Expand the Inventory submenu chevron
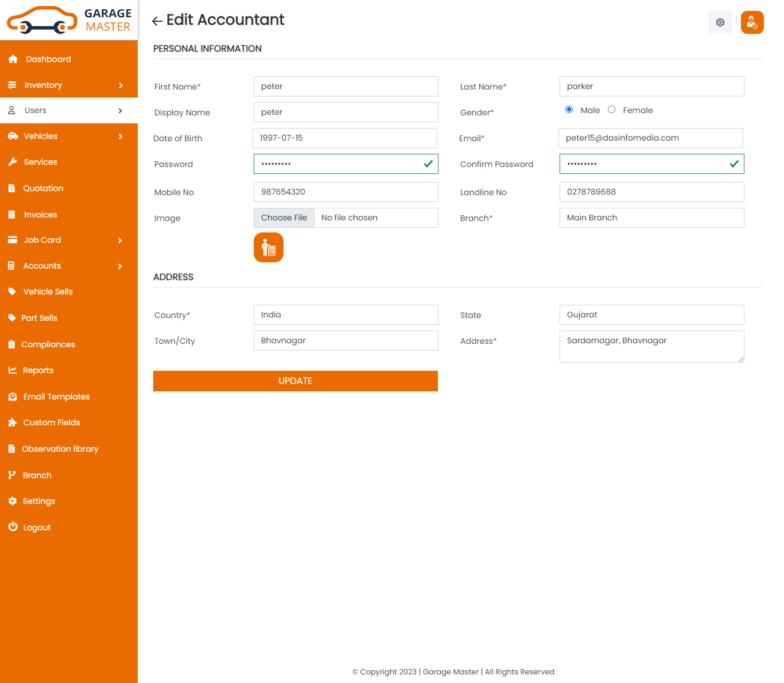 [121, 86]
